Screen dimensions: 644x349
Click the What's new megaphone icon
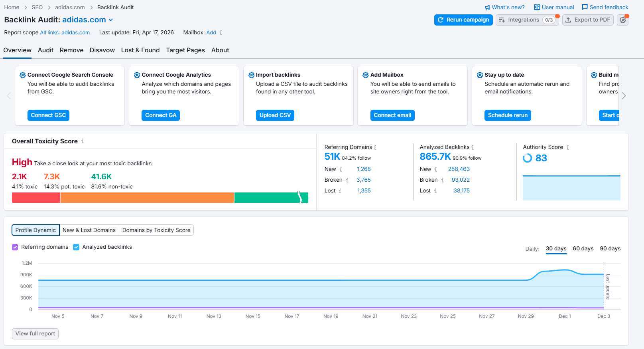point(487,8)
